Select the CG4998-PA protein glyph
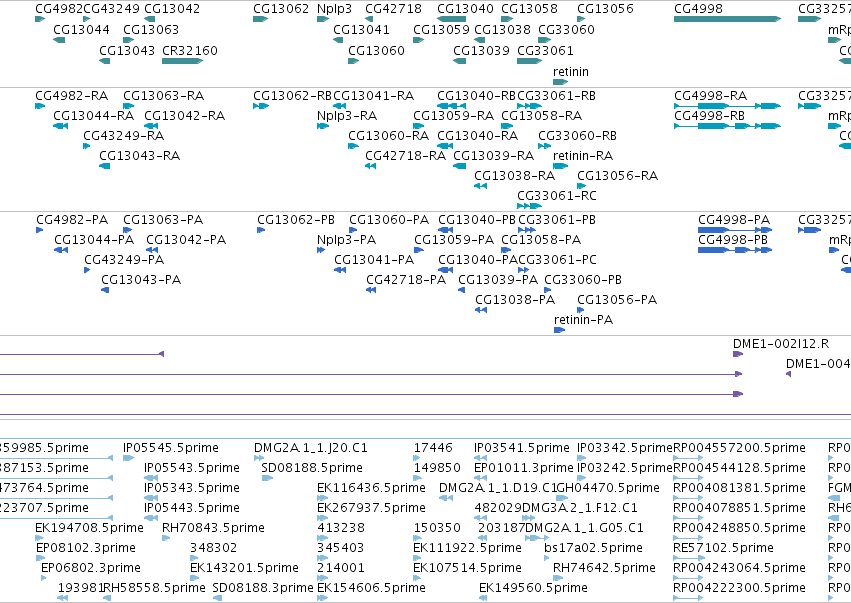Image resolution: width=851 pixels, height=603 pixels. coord(735,230)
